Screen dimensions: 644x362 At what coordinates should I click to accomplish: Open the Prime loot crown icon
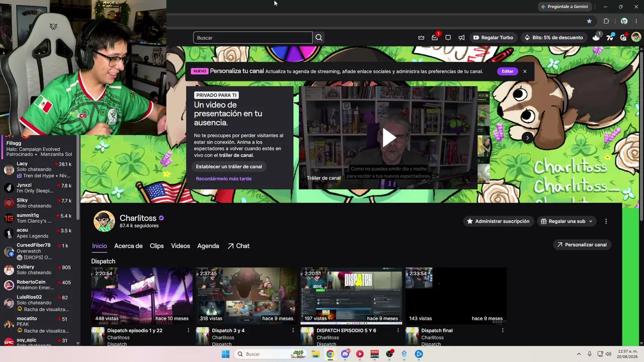click(x=421, y=38)
